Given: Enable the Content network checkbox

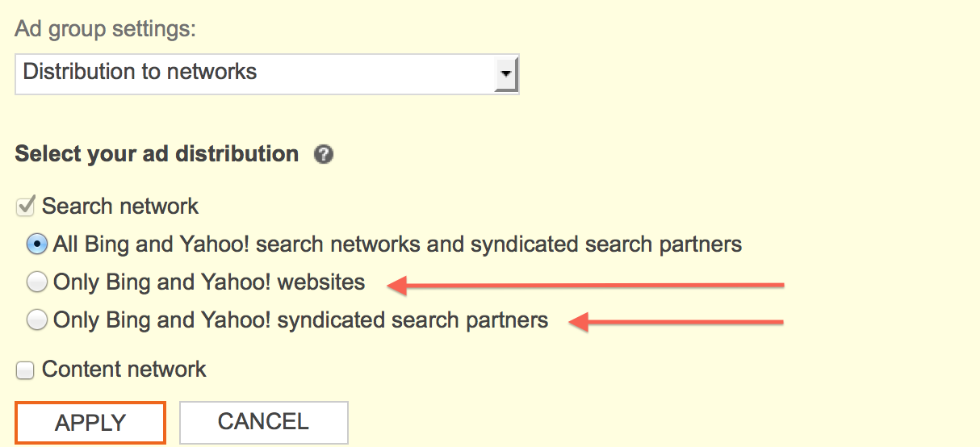Looking at the screenshot, I should point(26,370).
